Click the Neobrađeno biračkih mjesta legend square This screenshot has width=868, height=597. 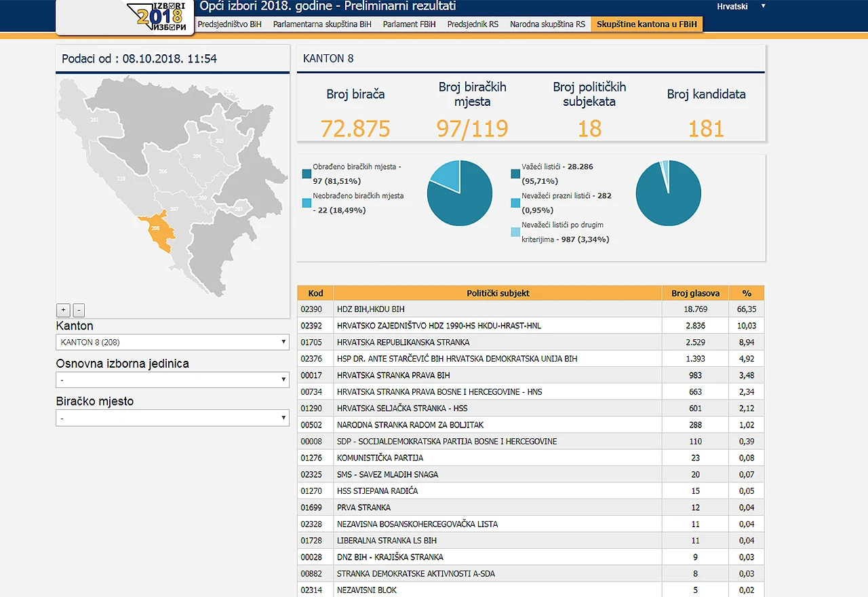click(307, 203)
